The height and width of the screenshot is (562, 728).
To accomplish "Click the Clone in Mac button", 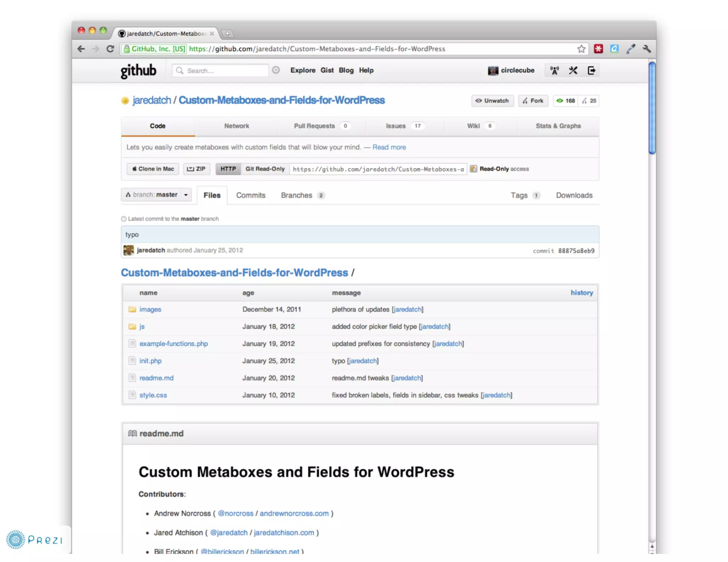I will tap(153, 169).
